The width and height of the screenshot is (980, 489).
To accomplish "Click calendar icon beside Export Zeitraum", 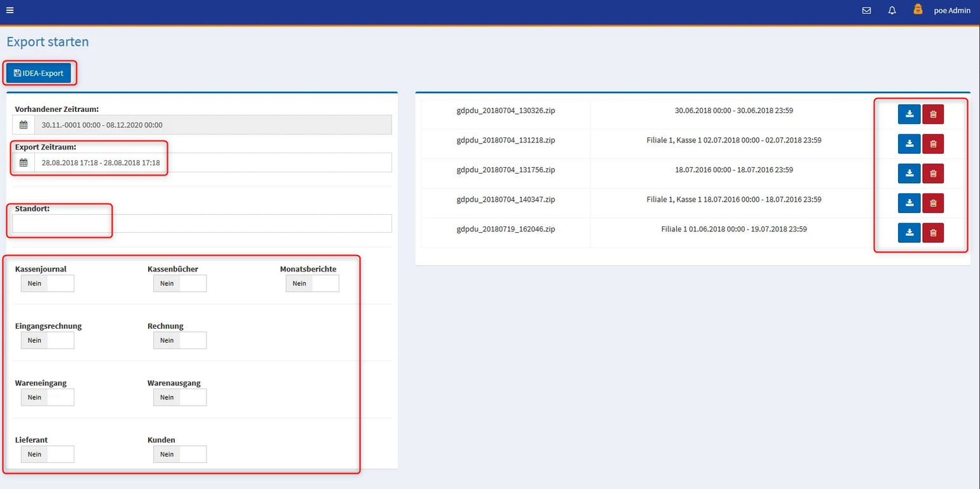I will coord(24,163).
